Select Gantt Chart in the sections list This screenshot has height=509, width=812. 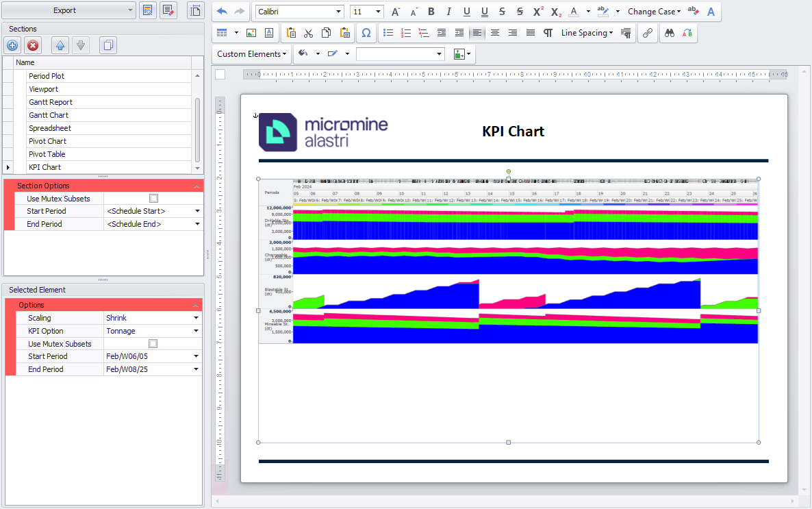[x=49, y=115]
